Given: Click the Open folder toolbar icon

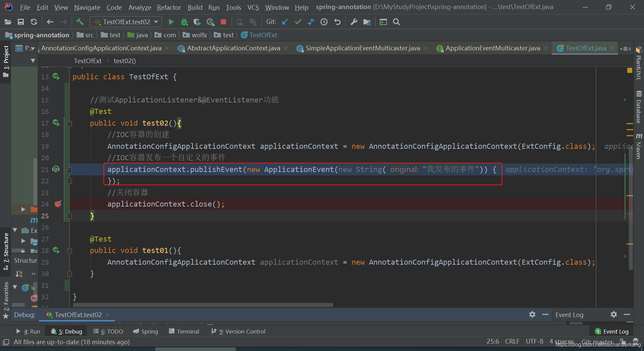Looking at the screenshot, I should coord(8,22).
